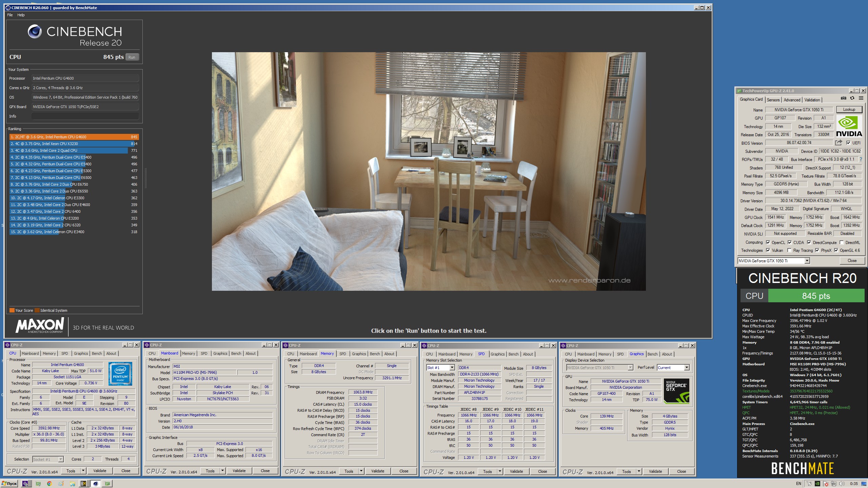
Task: Click the GeForce GTX logo in CPU-Z Graphics
Action: pyautogui.click(x=676, y=391)
